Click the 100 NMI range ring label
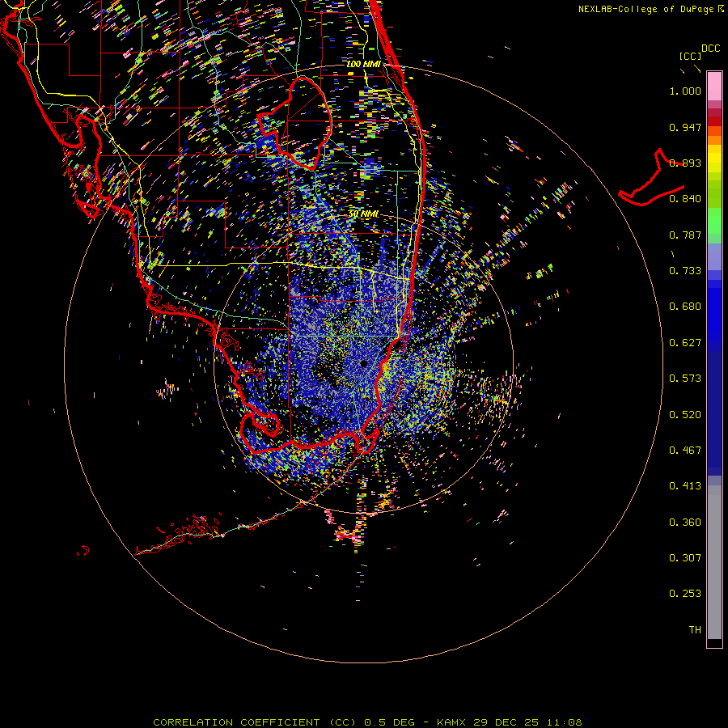The height and width of the screenshot is (728, 728). pyautogui.click(x=363, y=64)
